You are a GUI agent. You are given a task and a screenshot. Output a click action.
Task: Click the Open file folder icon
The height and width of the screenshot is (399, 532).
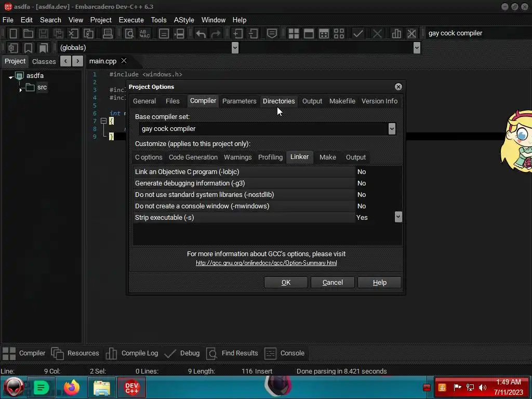tap(28, 34)
